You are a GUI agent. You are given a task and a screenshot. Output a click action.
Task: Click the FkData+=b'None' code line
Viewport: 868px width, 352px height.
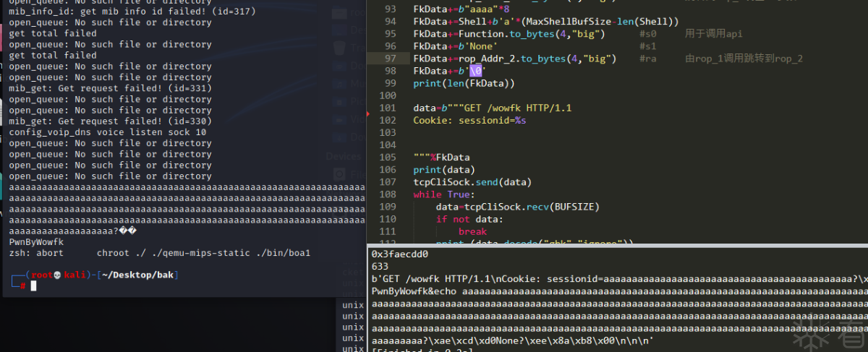(x=455, y=46)
